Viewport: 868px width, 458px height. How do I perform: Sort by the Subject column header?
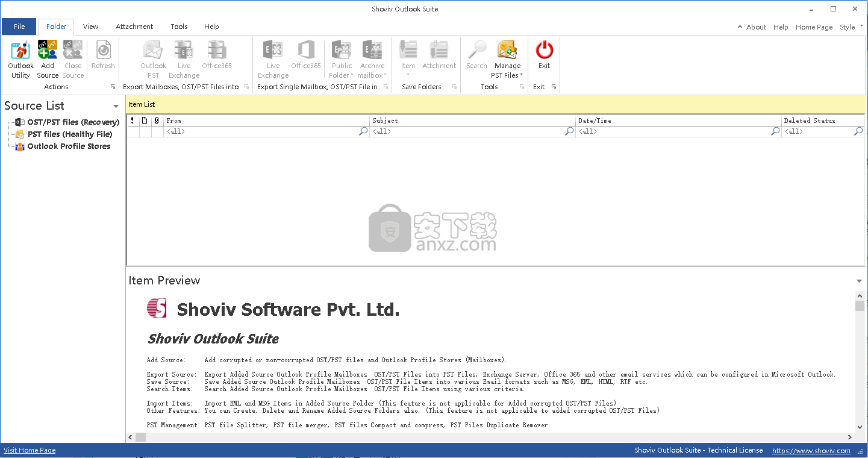(x=472, y=121)
